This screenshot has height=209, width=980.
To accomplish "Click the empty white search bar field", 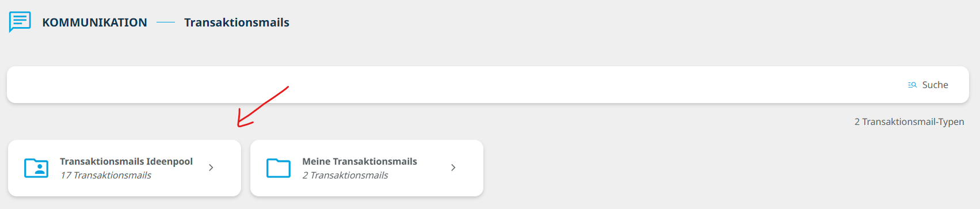I will tap(455, 85).
